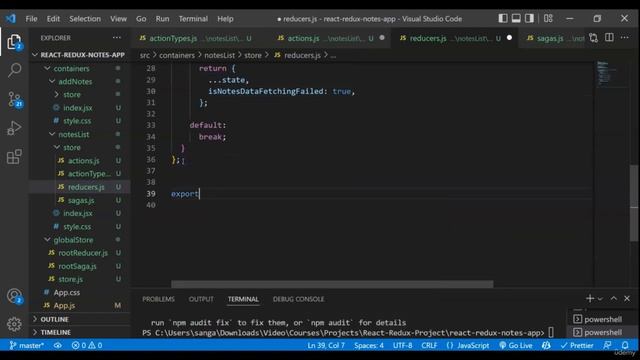
Task: Open rootSaga.js in the explorer
Action: click(80, 266)
